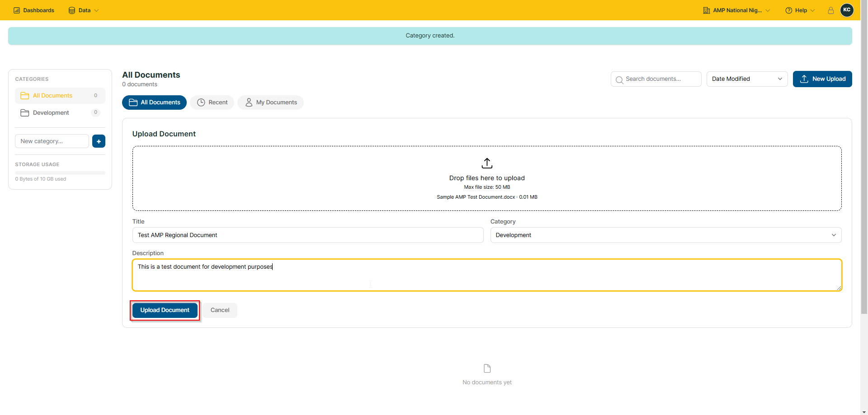
Task: Click the Dashboards chart icon
Action: [x=17, y=10]
